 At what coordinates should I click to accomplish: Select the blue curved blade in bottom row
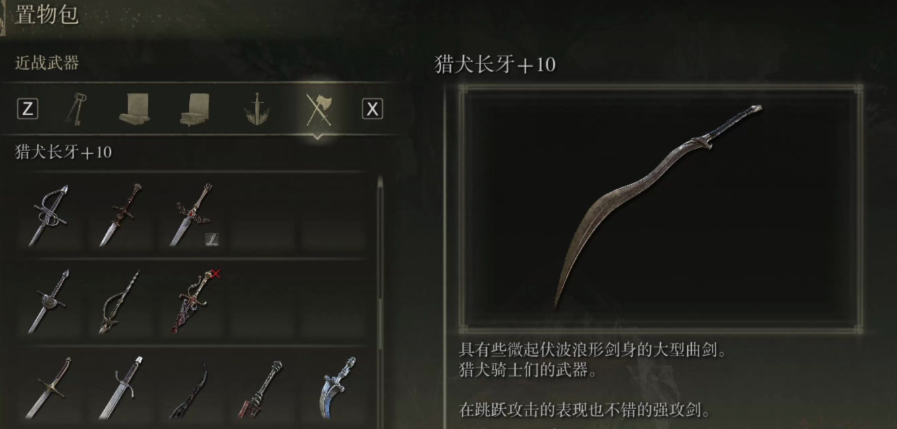point(338,387)
